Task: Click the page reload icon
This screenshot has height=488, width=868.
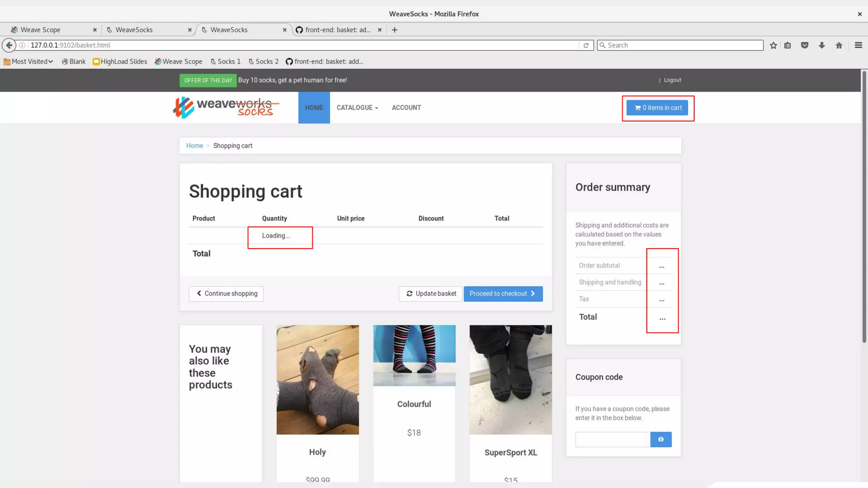Action: coord(586,45)
